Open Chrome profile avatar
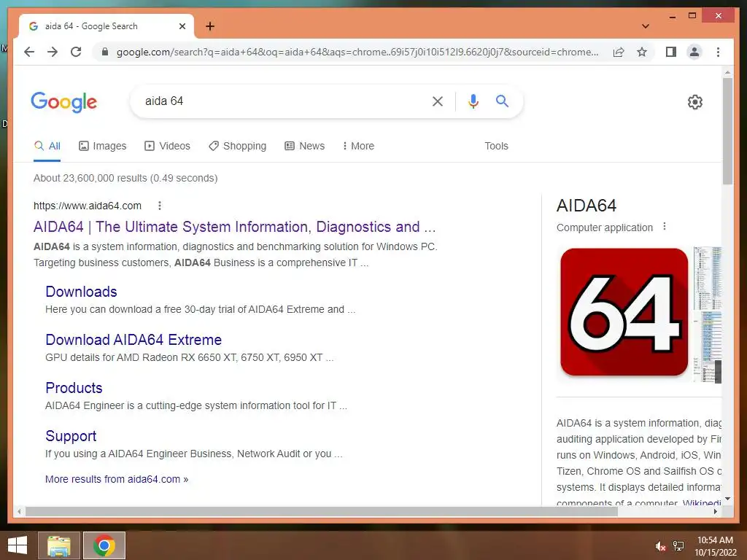The width and height of the screenshot is (747, 560). 694,52
